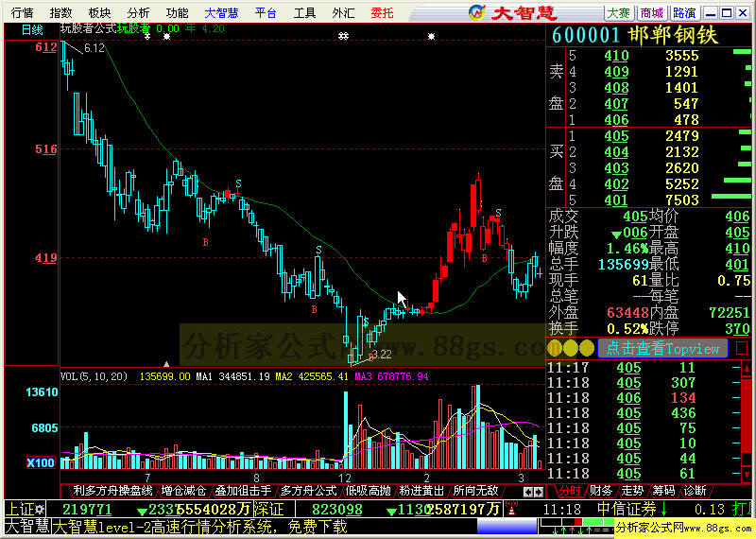The height and width of the screenshot is (539, 756).
Task: Click the 中信证券 ticker text
Action: [x=627, y=509]
